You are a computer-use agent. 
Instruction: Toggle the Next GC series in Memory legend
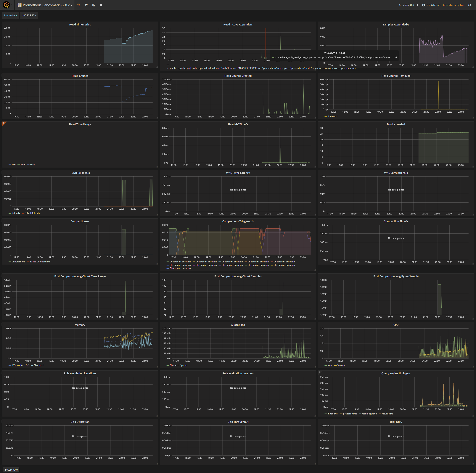pyautogui.click(x=24, y=365)
